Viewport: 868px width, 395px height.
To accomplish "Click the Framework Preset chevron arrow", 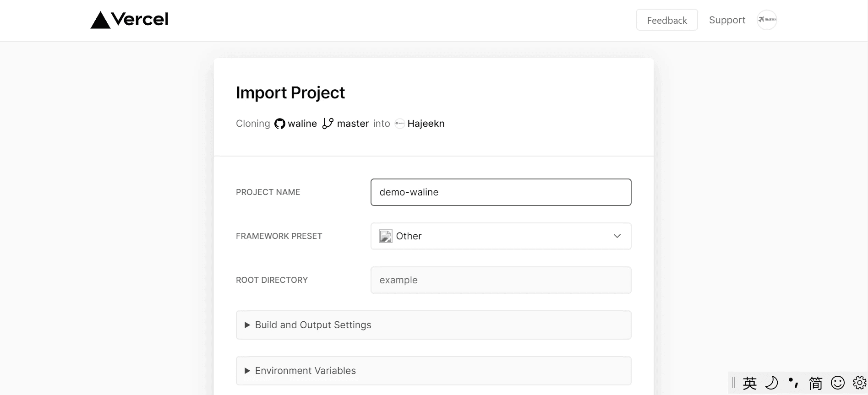I will [617, 236].
